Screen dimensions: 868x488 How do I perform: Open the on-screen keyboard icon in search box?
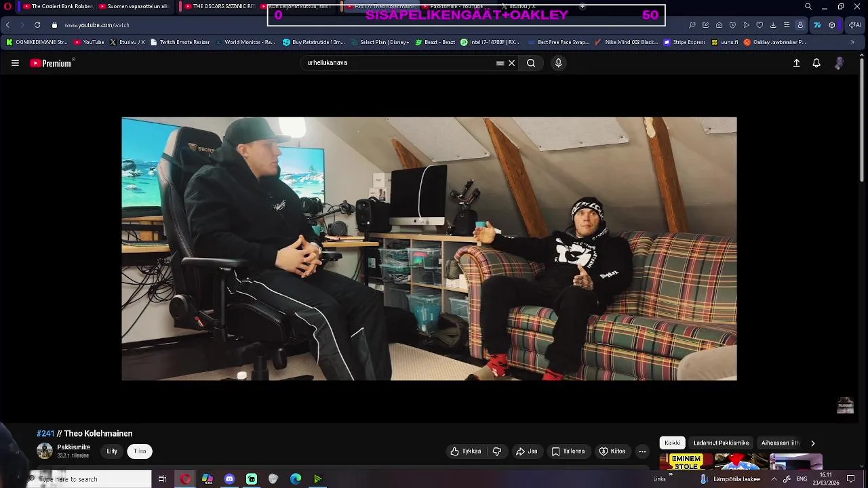500,63
